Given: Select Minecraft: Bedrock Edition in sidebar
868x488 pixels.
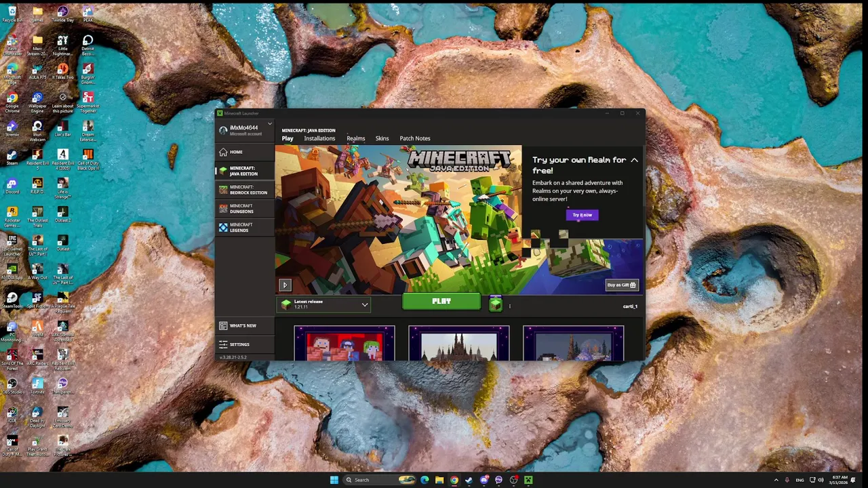Looking at the screenshot, I should (x=244, y=190).
